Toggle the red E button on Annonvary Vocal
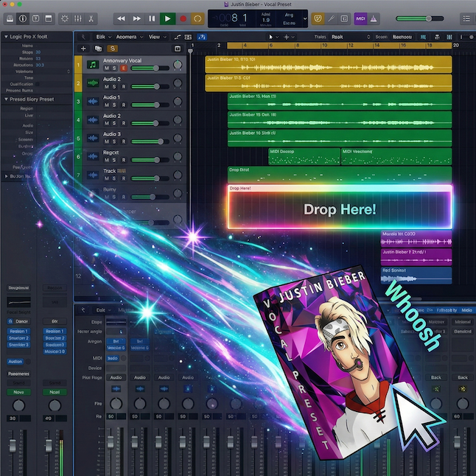 click(x=123, y=69)
